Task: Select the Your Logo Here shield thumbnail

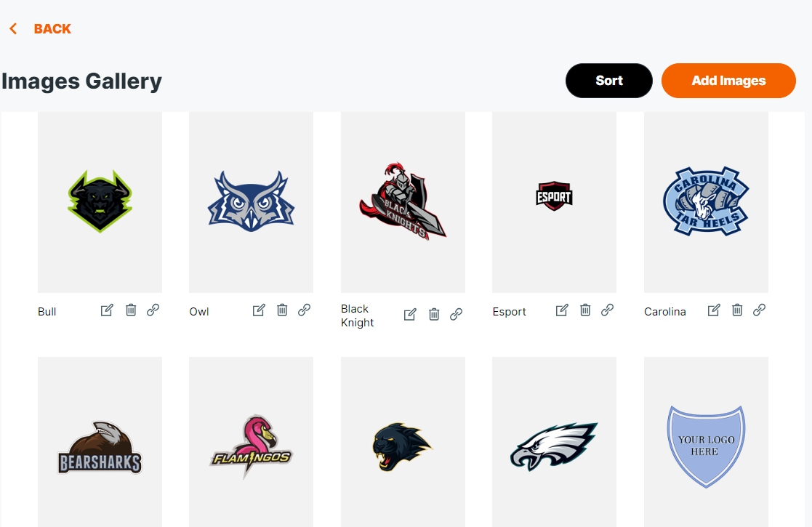Action: click(x=707, y=441)
